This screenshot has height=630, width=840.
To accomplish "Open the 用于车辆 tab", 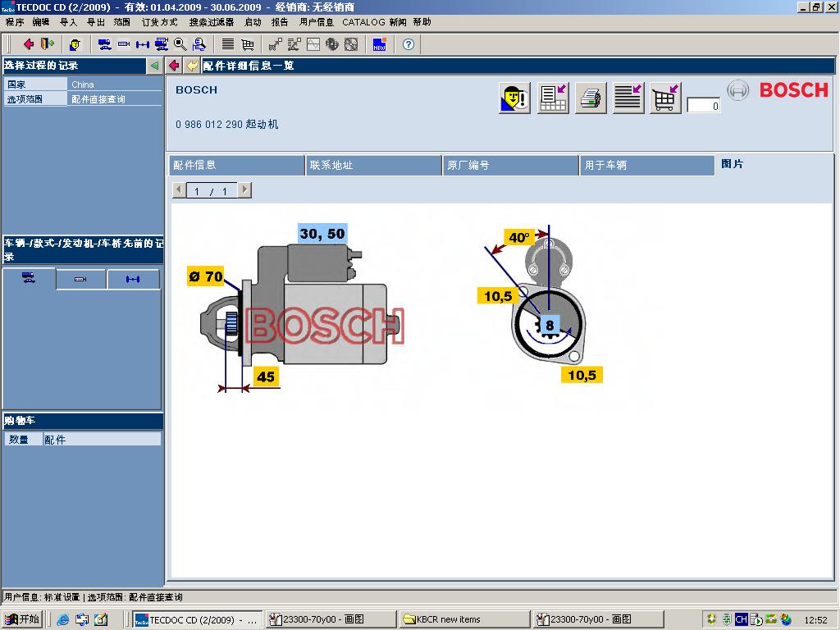I will (x=647, y=165).
